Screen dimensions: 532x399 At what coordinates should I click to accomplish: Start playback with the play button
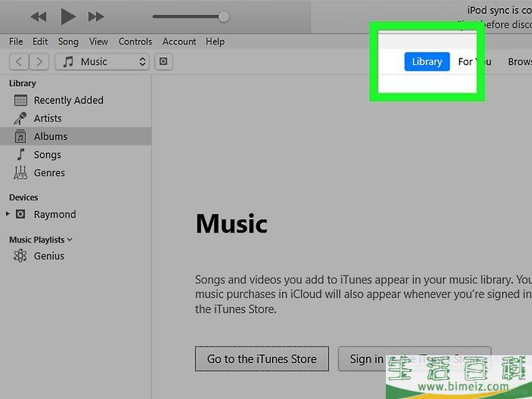tap(68, 16)
